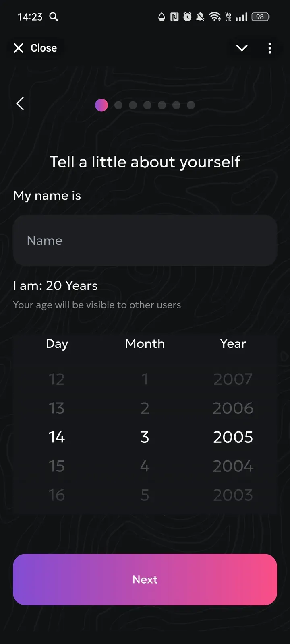Expand the down chevron in top bar
The image size is (290, 644).
click(242, 48)
